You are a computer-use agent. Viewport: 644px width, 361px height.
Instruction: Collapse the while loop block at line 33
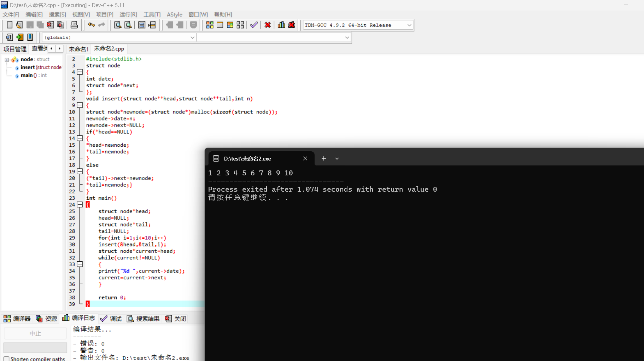click(80, 264)
